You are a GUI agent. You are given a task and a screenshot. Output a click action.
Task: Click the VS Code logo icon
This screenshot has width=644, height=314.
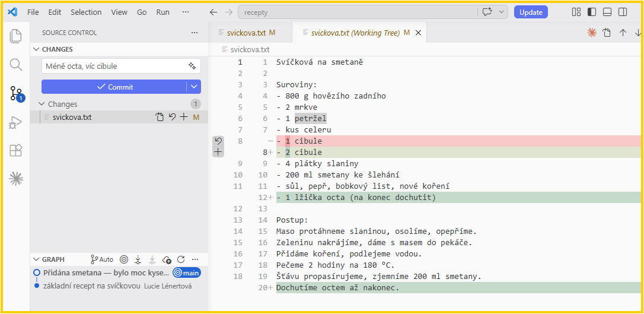(12, 12)
